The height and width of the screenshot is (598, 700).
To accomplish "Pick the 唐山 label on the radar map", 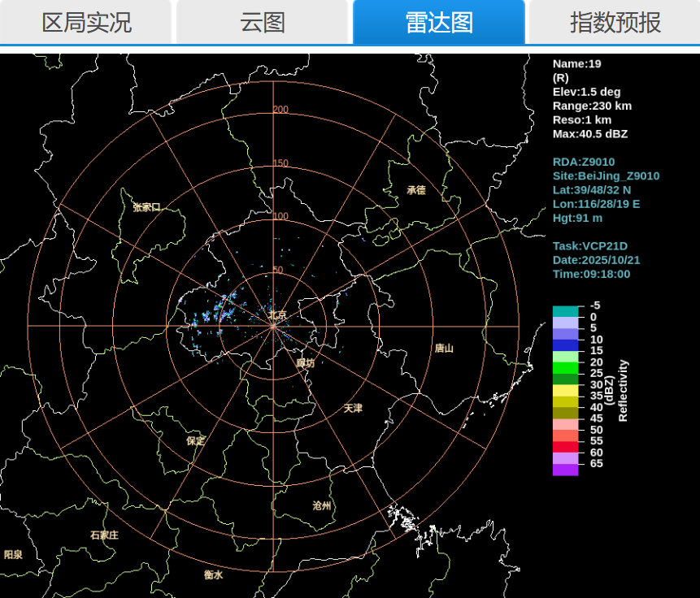I will click(x=444, y=348).
